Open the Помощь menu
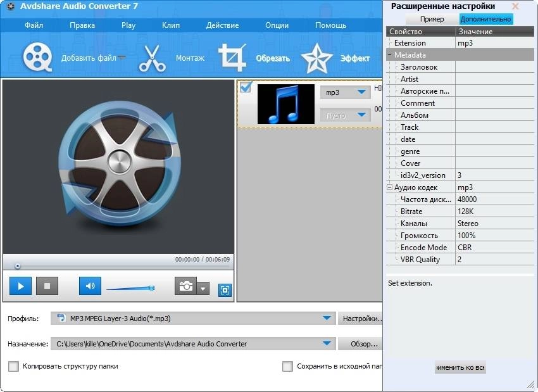 (x=331, y=25)
